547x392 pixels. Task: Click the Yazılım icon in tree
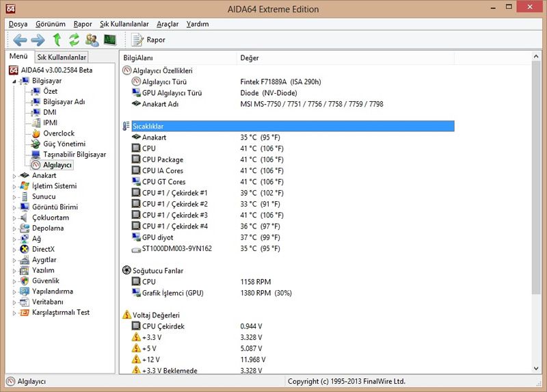tap(25, 270)
